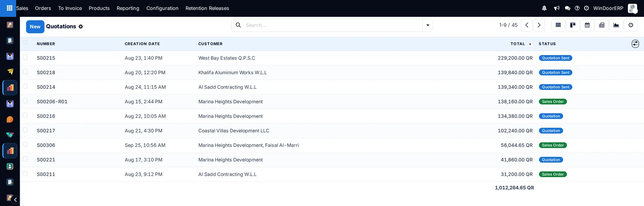Switch to graph view
This screenshot has width=644, height=206.
[616, 25]
